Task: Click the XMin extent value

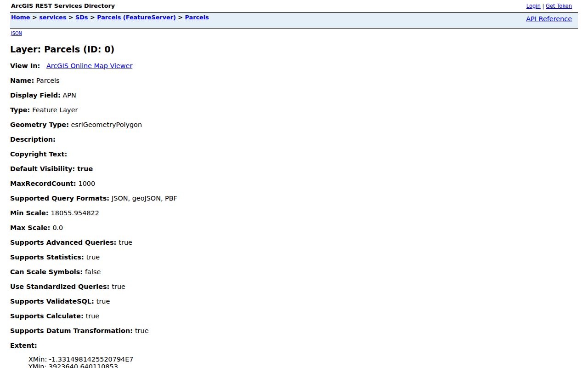Action: coord(81,359)
